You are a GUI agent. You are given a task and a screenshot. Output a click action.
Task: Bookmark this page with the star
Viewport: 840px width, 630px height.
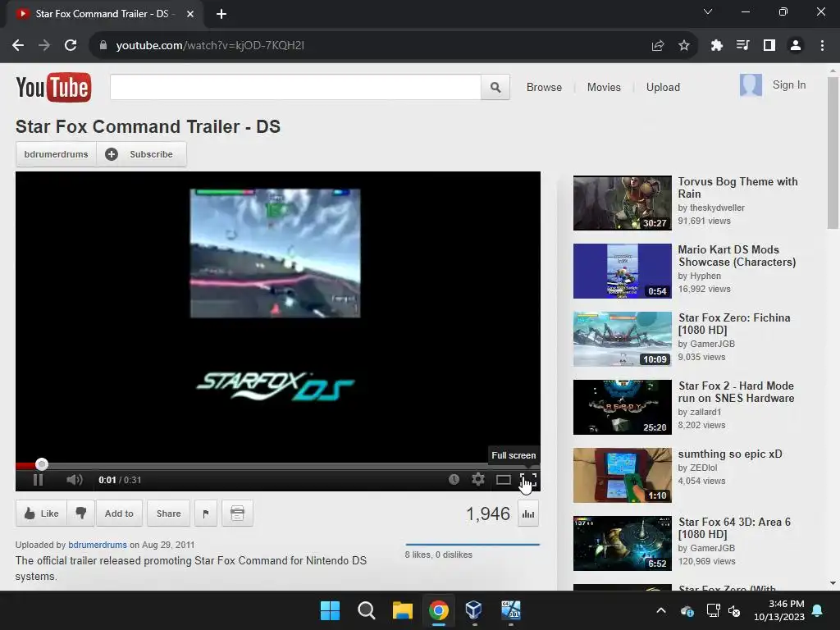[x=684, y=46]
